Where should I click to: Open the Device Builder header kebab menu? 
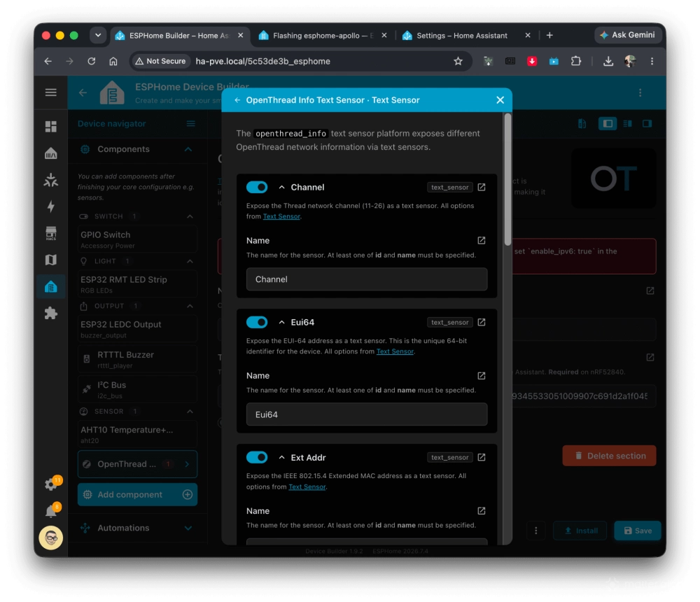click(x=640, y=92)
